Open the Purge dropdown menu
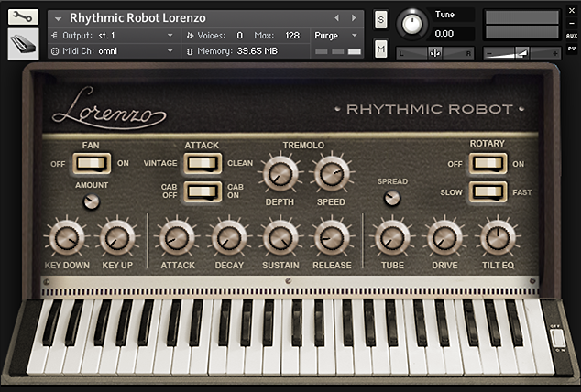Viewport: 581px width, 392px height. click(x=335, y=36)
